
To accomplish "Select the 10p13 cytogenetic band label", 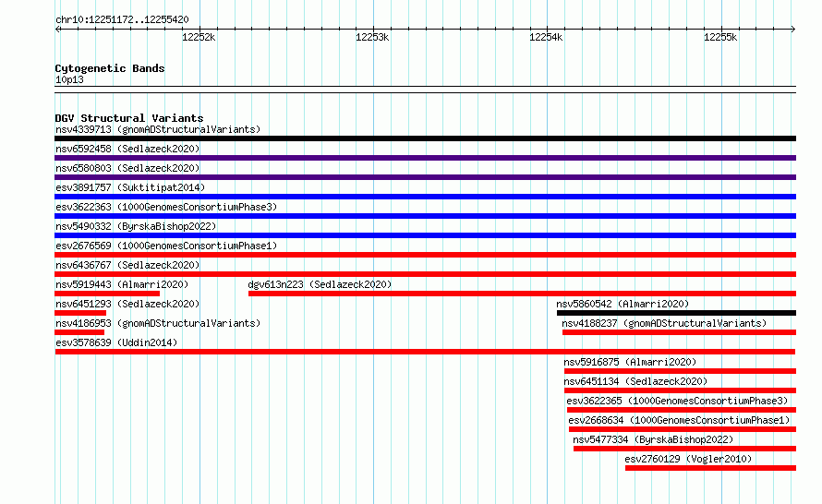I will (69, 80).
